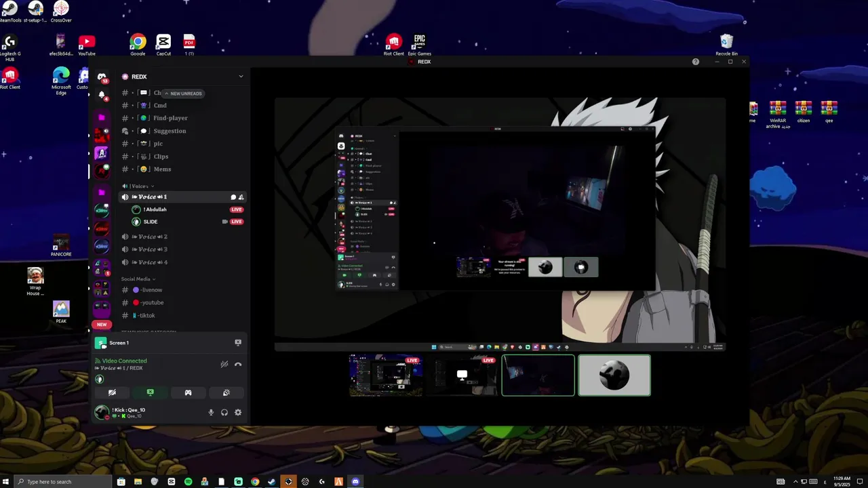Click the Video Connected status text
This screenshot has height=488, width=868.
124,361
